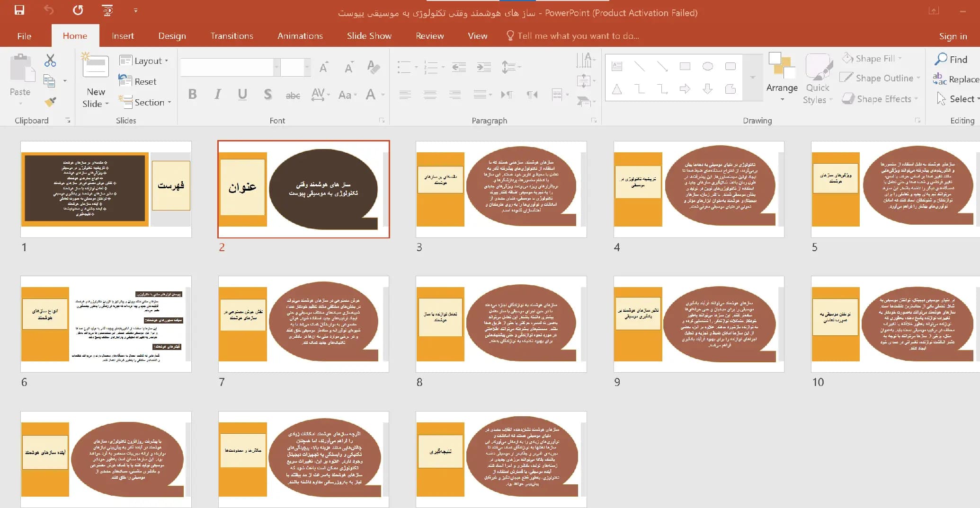The height and width of the screenshot is (508, 980).
Task: Open the Shape Fill dropdown
Action: pos(872,58)
